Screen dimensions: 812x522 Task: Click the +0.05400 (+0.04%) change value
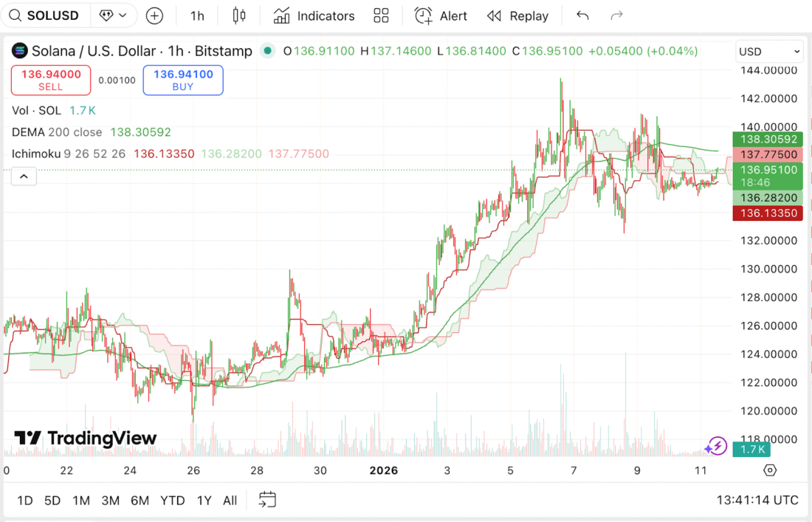pos(643,51)
